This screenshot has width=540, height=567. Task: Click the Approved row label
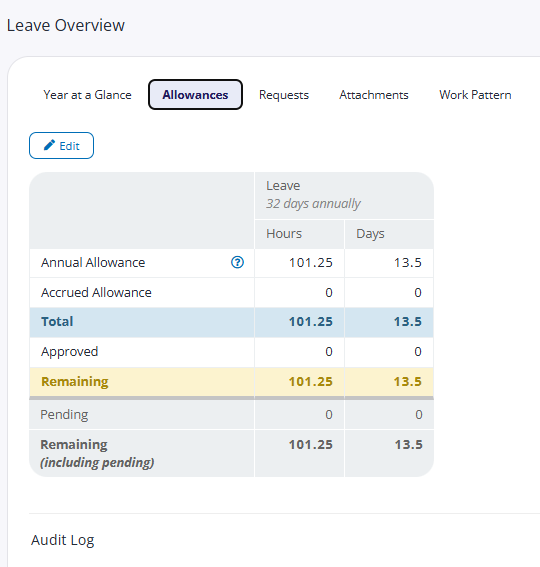(x=69, y=351)
